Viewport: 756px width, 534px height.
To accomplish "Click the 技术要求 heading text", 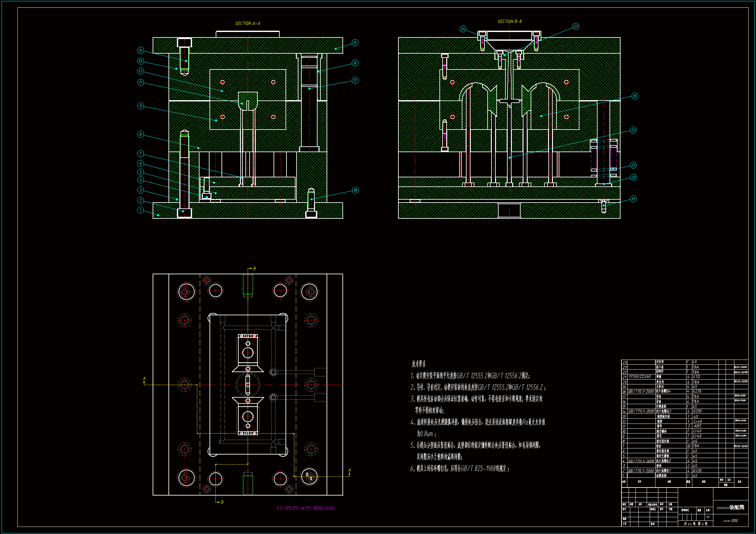I will 418,364.
